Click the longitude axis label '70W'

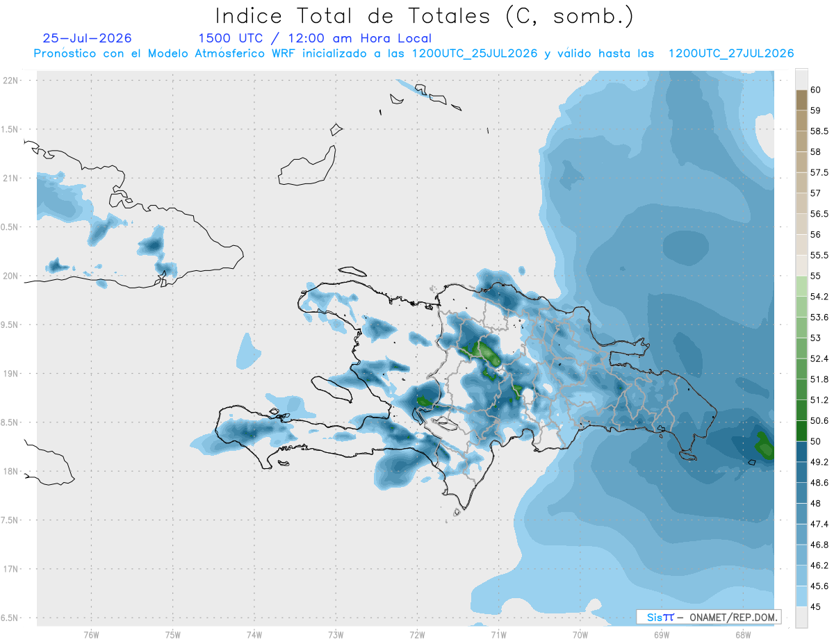[x=580, y=636]
